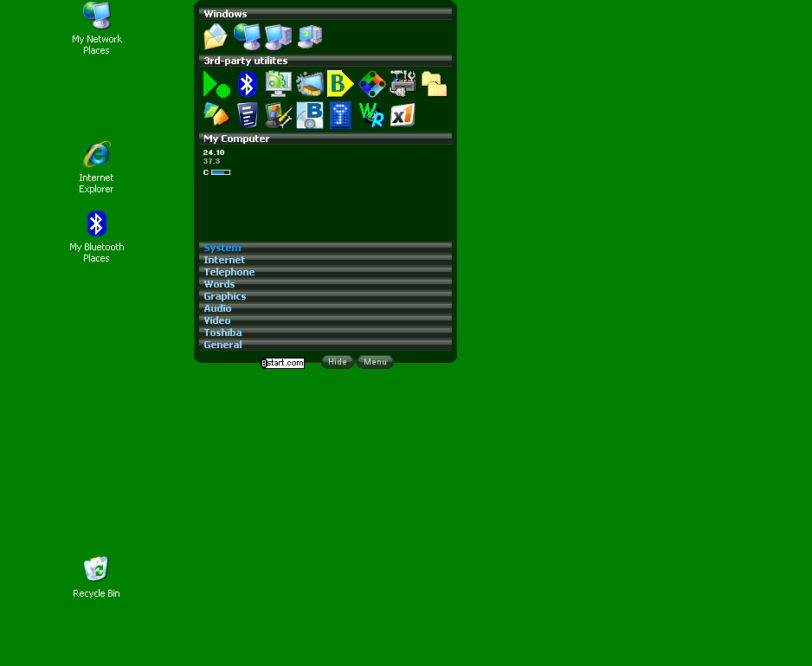Click the C drive usage bar

coord(221,172)
